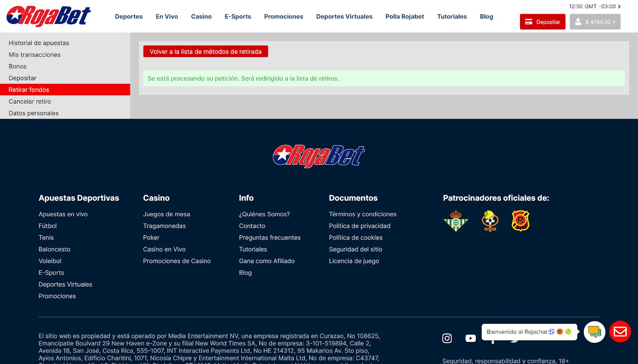Open Polla Rojabet page

tap(405, 16)
